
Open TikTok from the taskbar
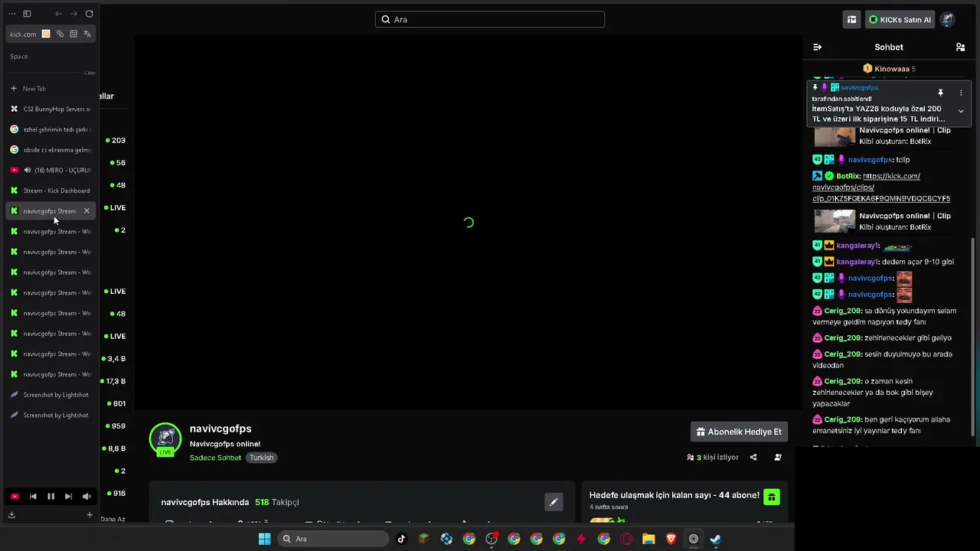pos(401,539)
